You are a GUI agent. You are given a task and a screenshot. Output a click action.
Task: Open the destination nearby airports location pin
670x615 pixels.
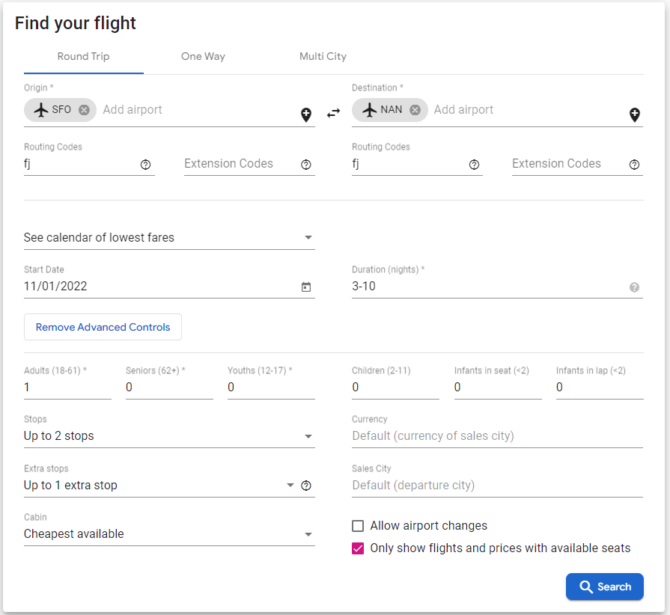tap(635, 115)
